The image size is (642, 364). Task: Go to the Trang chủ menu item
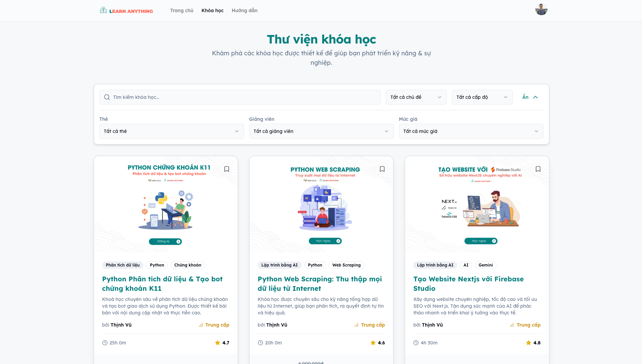coord(182,10)
